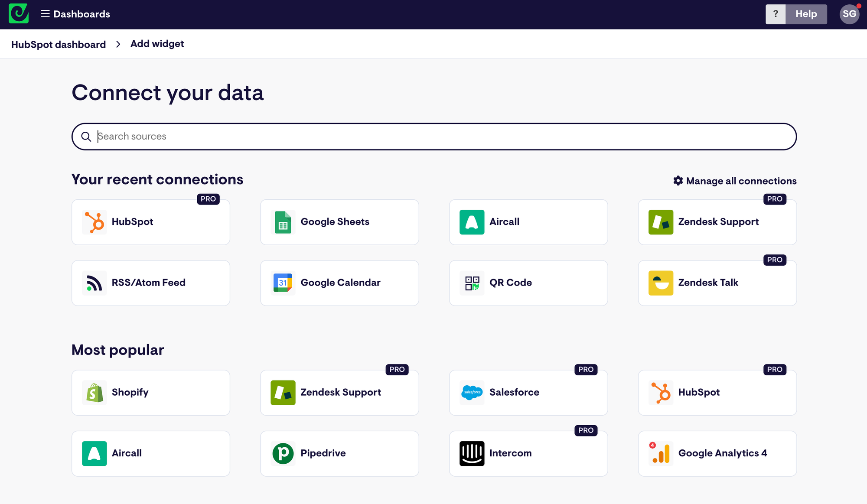The image size is (867, 504).
Task: Choose the Shopify bag icon
Action: tap(94, 392)
